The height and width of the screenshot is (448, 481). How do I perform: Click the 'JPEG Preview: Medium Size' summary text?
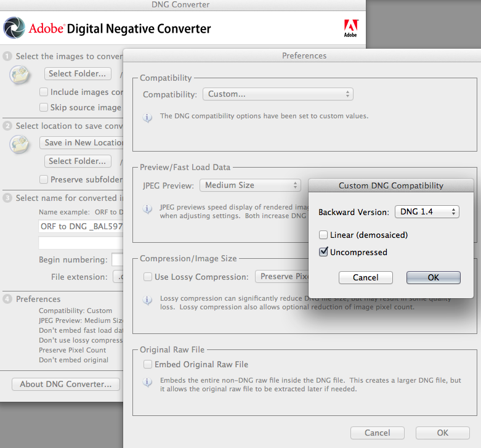[x=81, y=320]
